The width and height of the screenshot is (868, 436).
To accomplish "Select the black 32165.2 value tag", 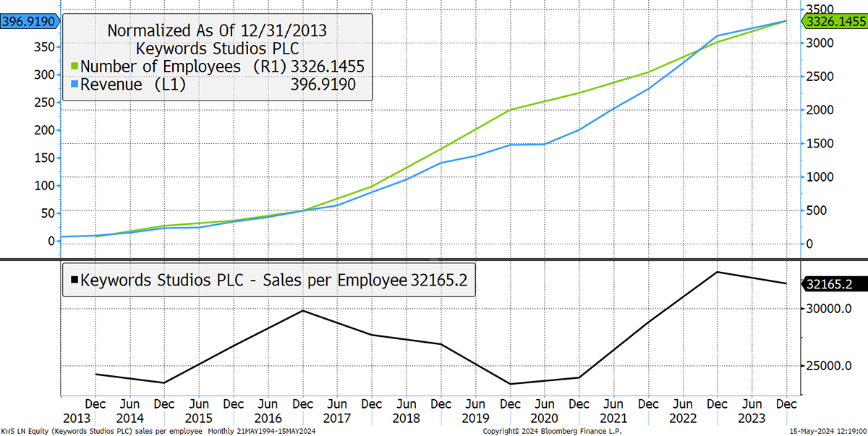I will pyautogui.click(x=834, y=284).
